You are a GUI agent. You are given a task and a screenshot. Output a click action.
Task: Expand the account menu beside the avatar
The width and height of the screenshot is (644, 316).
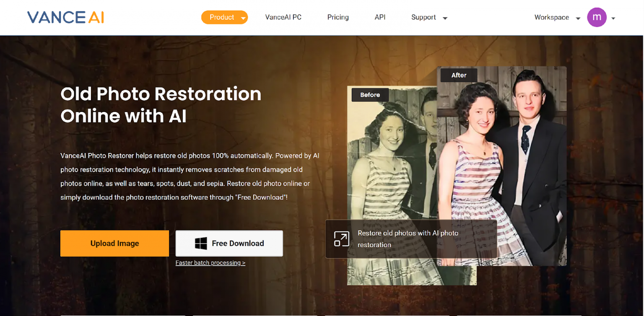[x=613, y=18]
